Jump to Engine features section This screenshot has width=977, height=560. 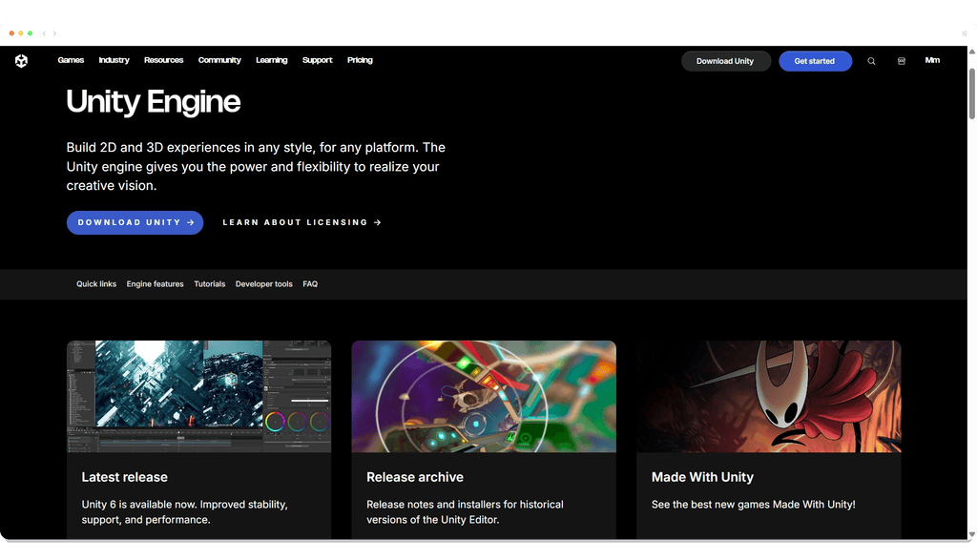pyautogui.click(x=156, y=284)
